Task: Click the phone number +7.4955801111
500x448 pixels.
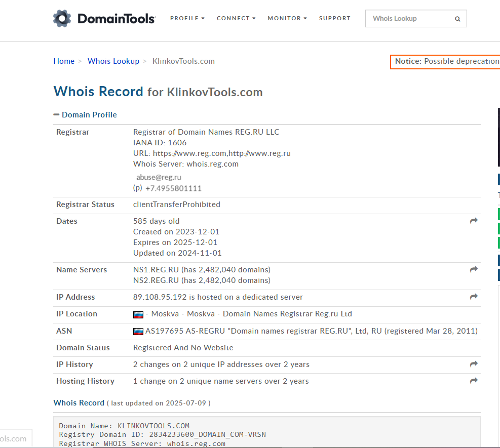Action: (x=173, y=188)
